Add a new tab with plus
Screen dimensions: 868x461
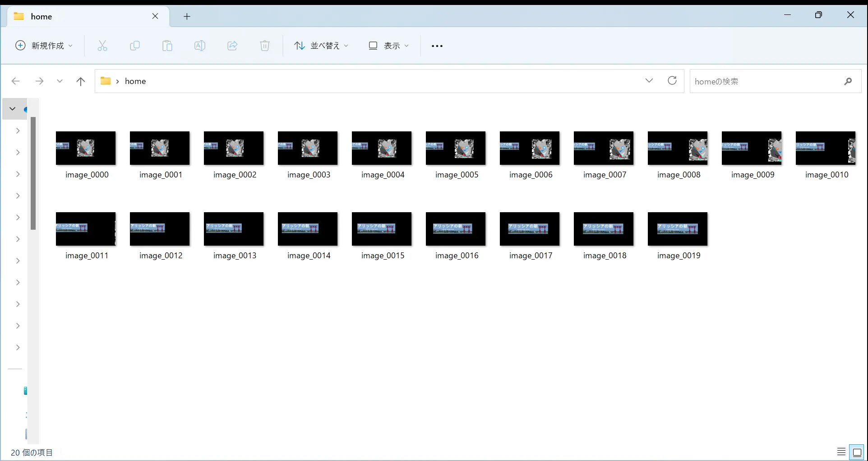[187, 17]
